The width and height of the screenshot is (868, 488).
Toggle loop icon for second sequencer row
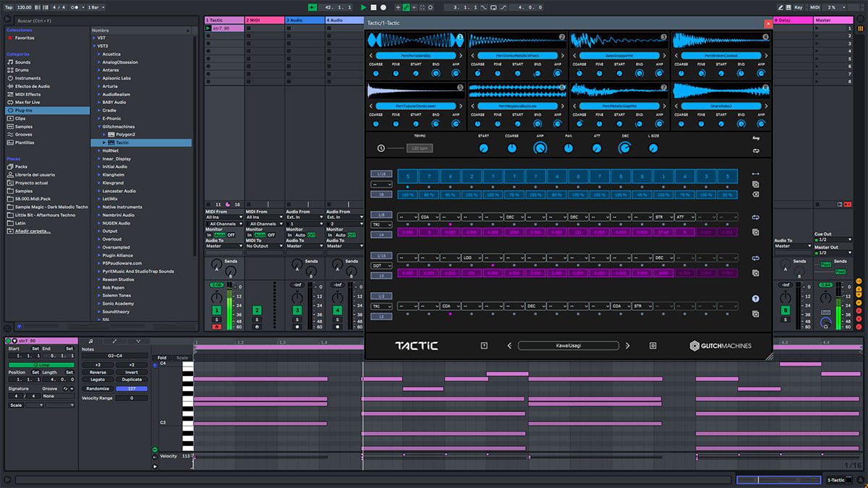[x=755, y=217]
